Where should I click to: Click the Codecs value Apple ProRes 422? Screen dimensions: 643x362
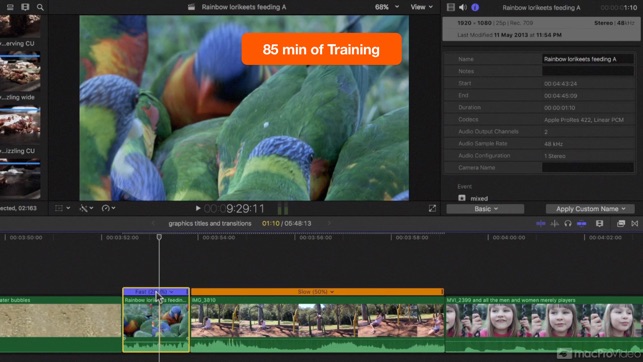[x=584, y=120]
